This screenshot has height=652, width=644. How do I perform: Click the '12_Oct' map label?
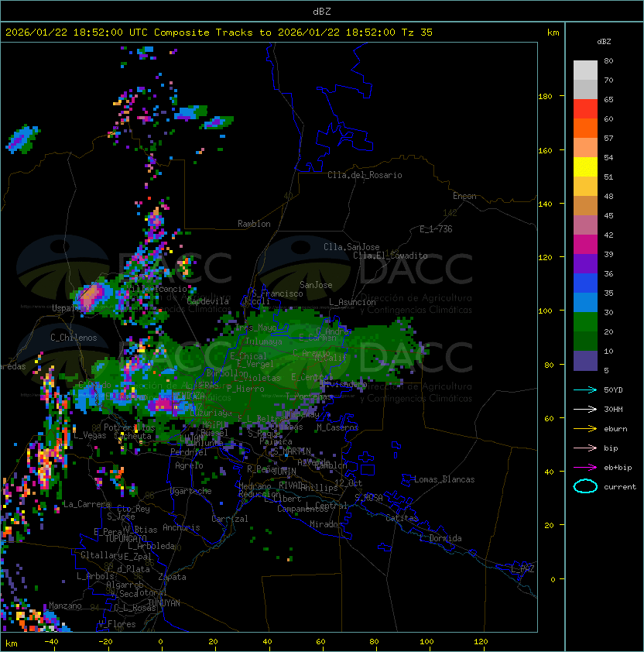(x=348, y=483)
